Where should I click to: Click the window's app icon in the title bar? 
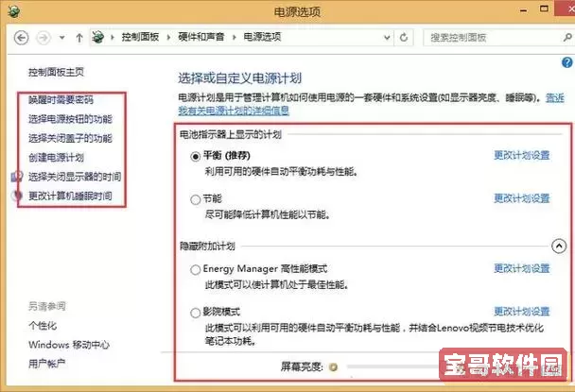tap(13, 11)
